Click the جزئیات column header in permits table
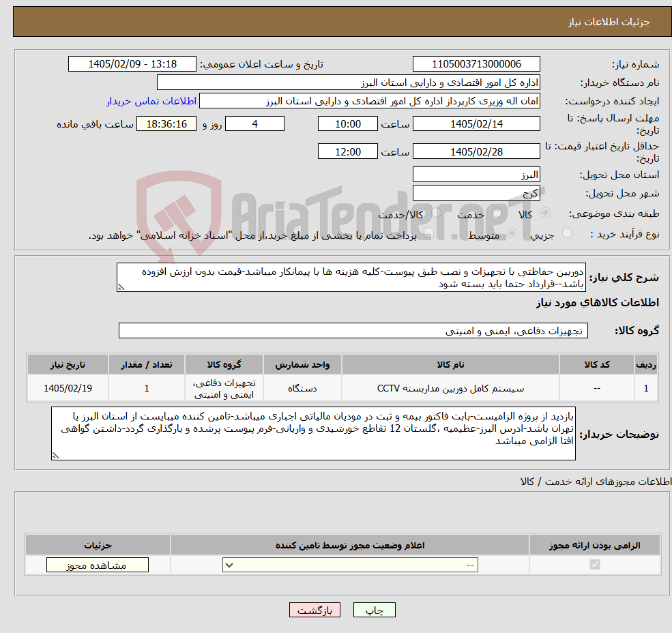672x633 pixels. (x=98, y=545)
